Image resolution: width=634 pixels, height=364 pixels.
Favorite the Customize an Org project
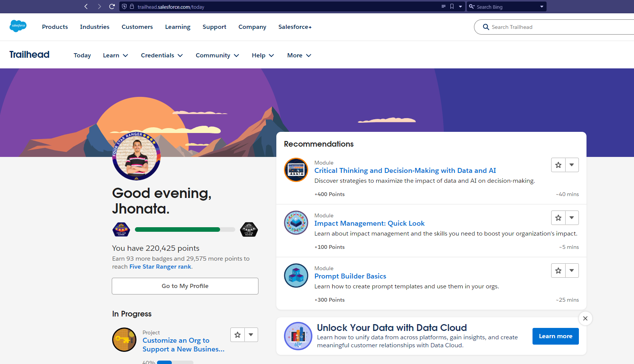point(238,335)
